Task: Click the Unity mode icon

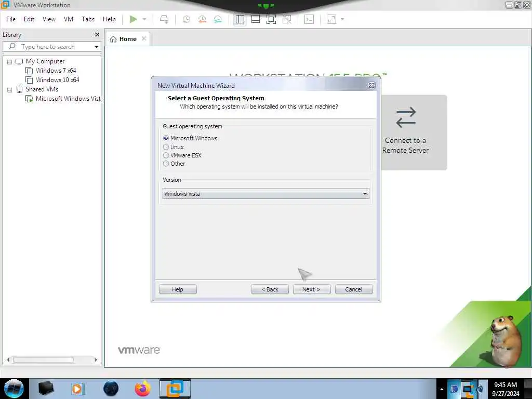Action: 287,19
